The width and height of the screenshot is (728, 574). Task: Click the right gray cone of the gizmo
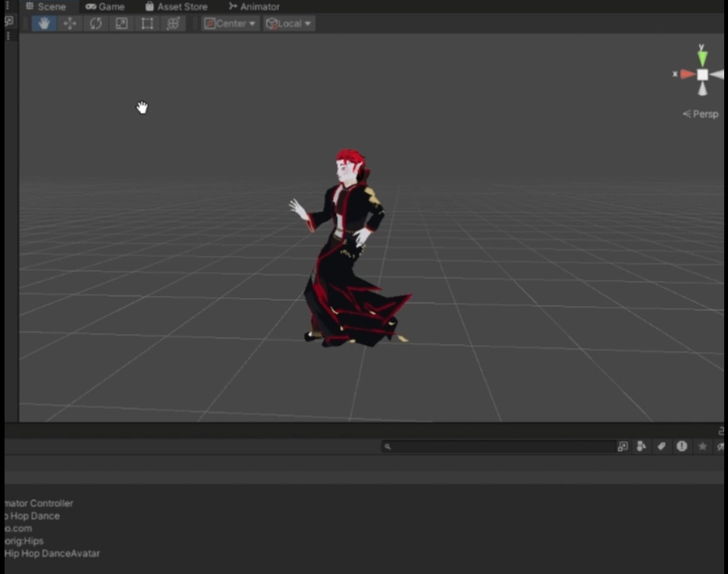(717, 74)
